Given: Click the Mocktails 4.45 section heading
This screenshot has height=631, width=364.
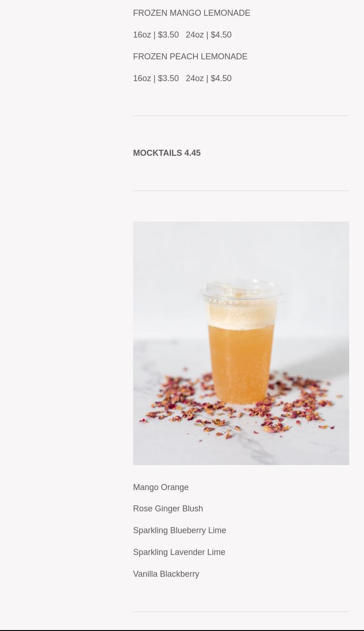Looking at the screenshot, I should click(x=167, y=153).
